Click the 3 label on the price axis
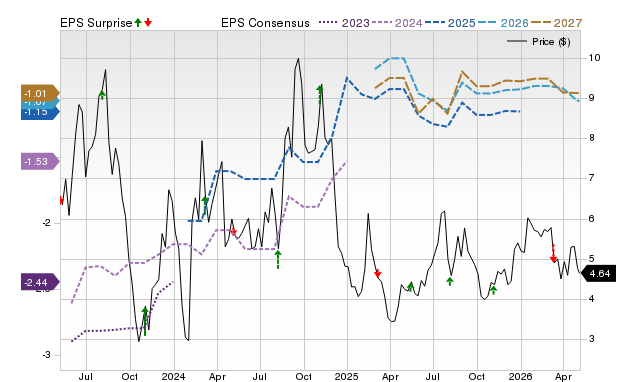The height and width of the screenshot is (382, 640). tap(592, 339)
